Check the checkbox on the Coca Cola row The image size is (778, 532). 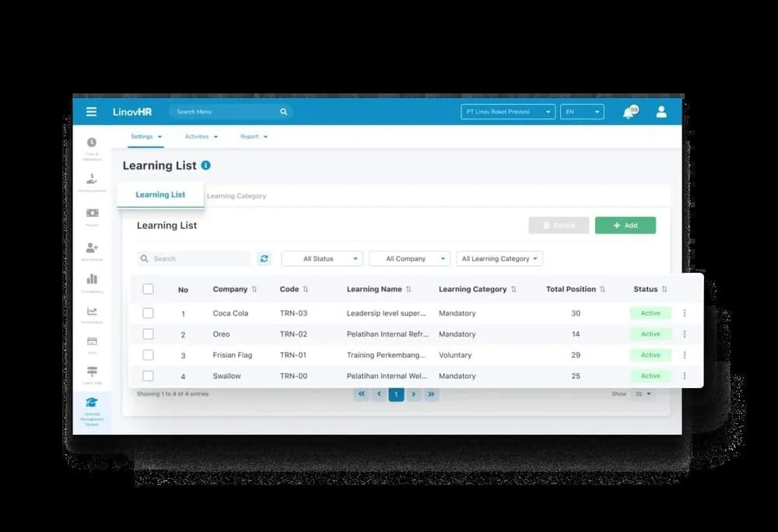click(x=148, y=313)
